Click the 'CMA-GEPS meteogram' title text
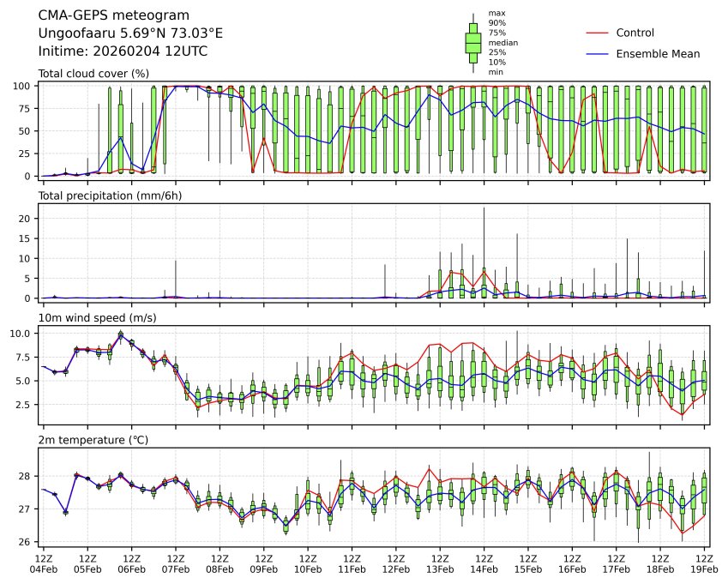Viewport: 728px width, 584px height. [x=114, y=15]
